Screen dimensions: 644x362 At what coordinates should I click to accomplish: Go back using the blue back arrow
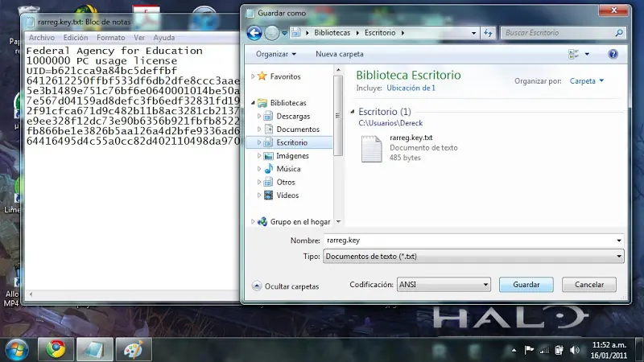click(x=254, y=33)
